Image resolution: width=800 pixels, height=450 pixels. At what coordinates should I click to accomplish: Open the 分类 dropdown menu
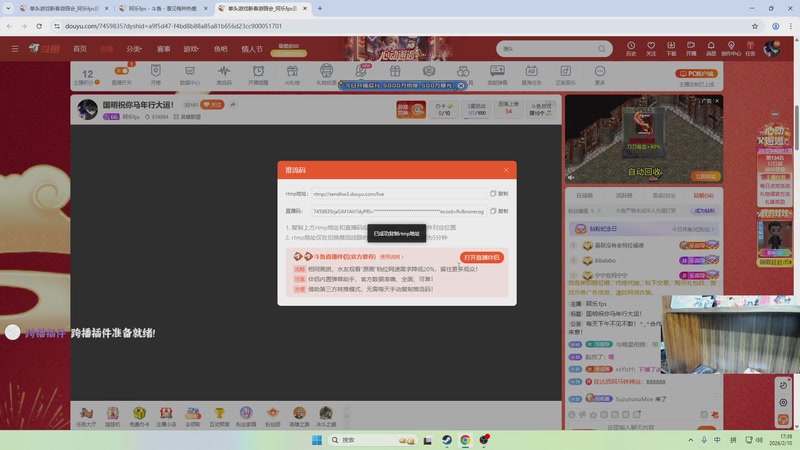[134, 49]
